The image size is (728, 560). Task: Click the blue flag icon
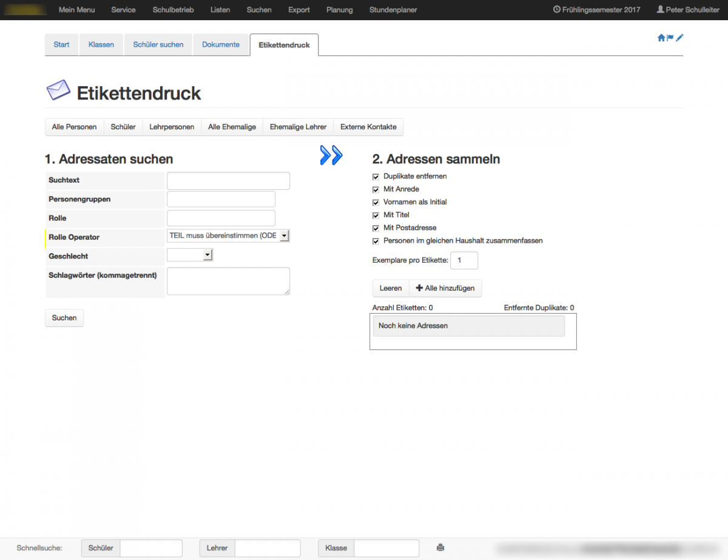coord(670,38)
